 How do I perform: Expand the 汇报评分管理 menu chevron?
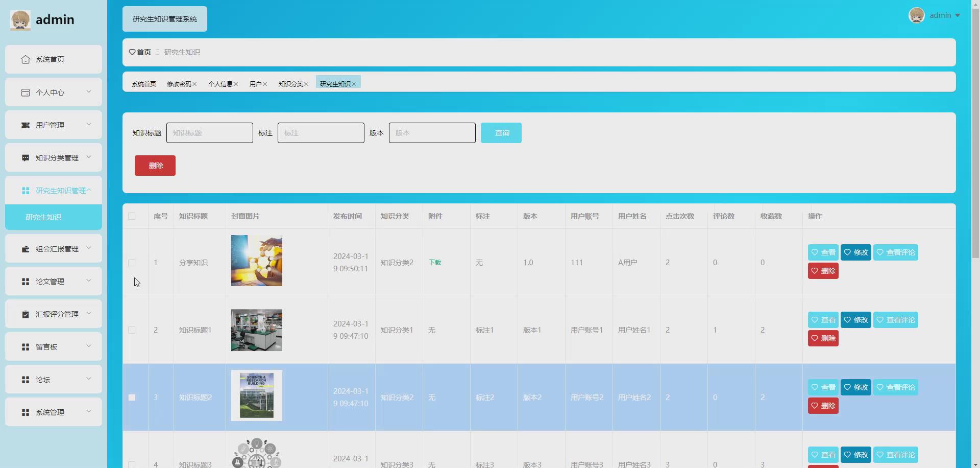tap(89, 314)
